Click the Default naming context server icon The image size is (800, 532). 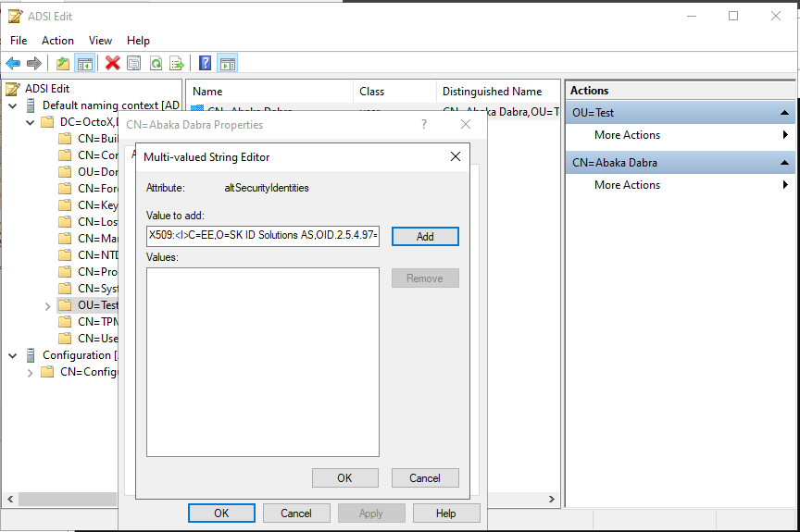31,105
